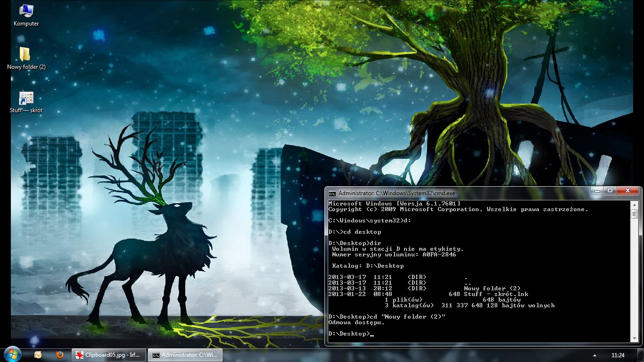Screen dimensions: 644x362
Task: Click the serial number "A0FA-2846"
Action: point(439,255)
